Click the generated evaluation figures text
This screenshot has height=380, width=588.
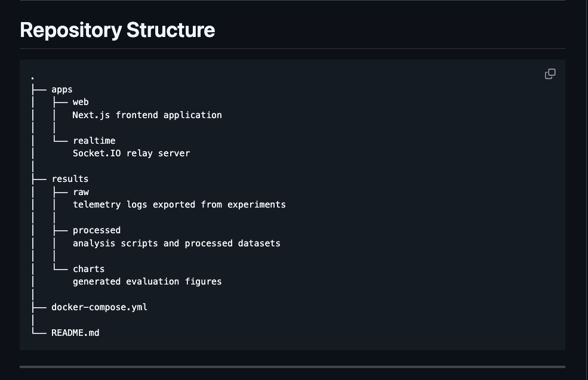pos(147,282)
